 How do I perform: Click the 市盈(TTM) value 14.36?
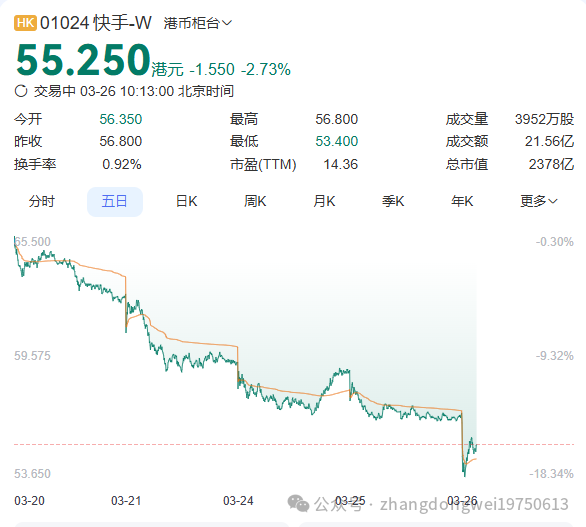tap(340, 164)
